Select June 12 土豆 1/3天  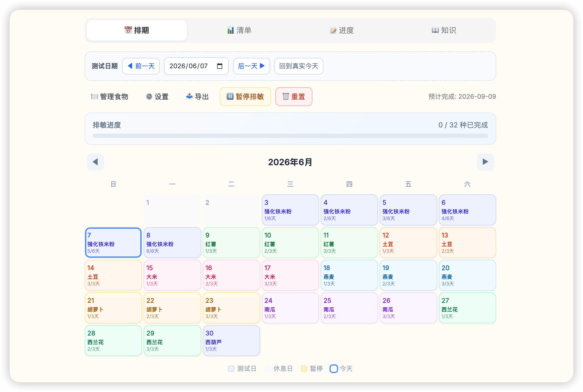click(x=408, y=243)
